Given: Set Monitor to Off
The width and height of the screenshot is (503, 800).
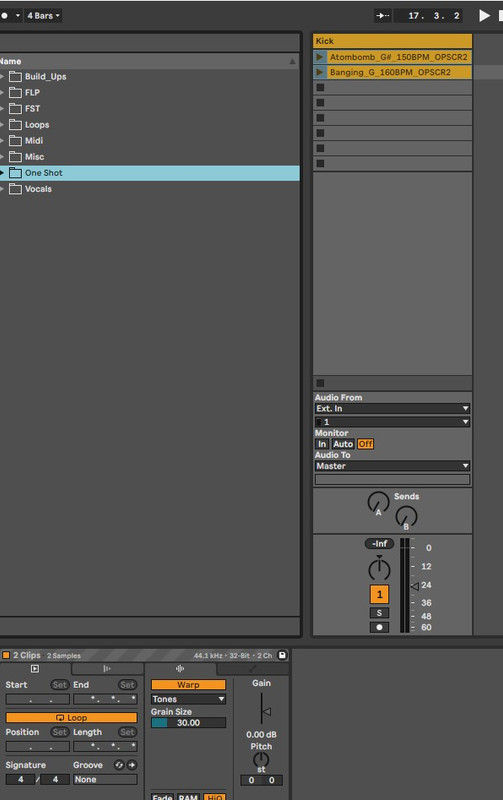Looking at the screenshot, I should coord(365,444).
